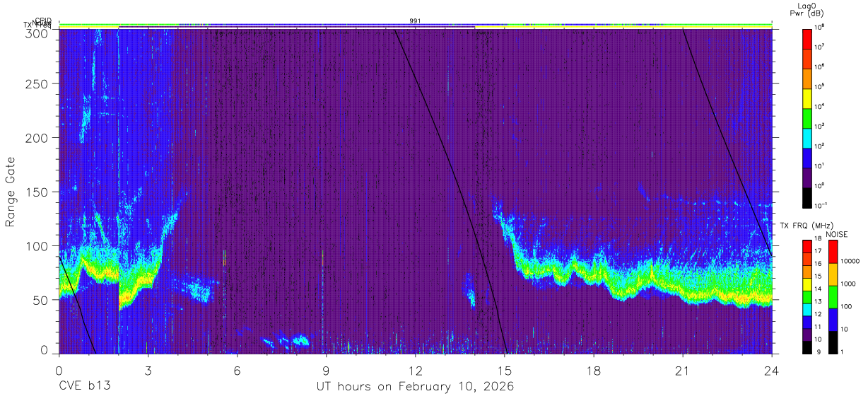Click the '10000' label on the NOISE scale
The width and height of the screenshot is (868, 401).
(851, 261)
